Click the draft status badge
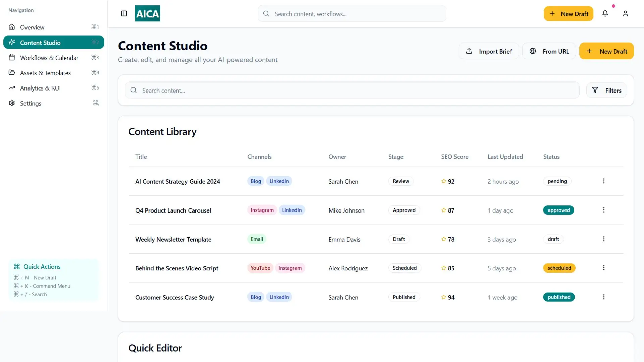The width and height of the screenshot is (644, 362). click(x=553, y=239)
